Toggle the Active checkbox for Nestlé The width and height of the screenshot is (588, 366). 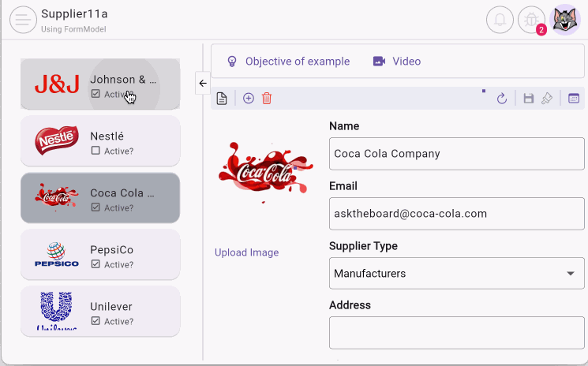96,151
